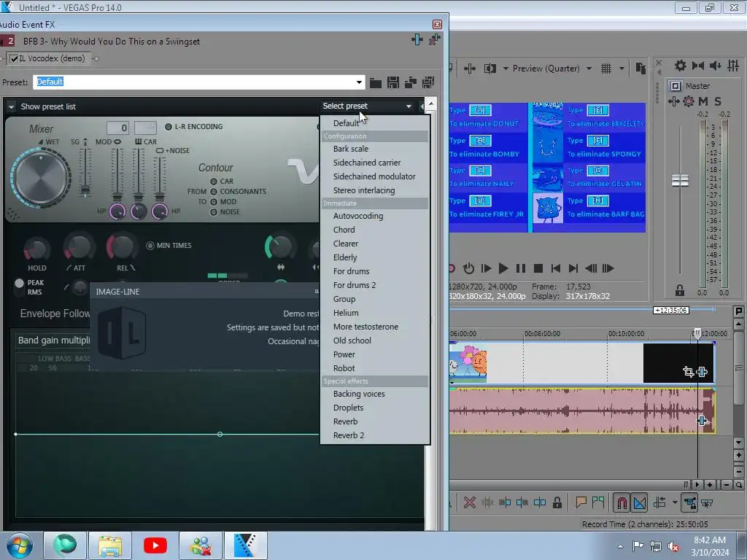Choose Reverb 2 preset
Image resolution: width=747 pixels, height=560 pixels.
pyautogui.click(x=349, y=435)
